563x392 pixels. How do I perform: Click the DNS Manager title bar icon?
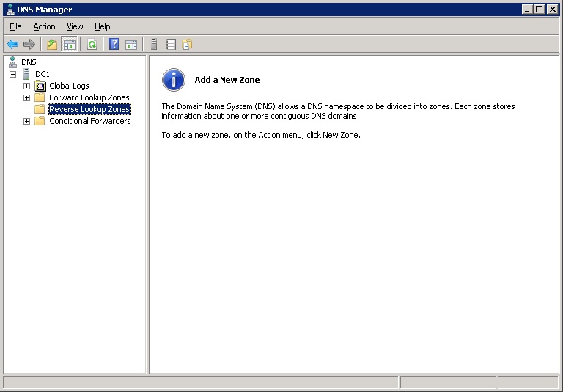(10, 10)
